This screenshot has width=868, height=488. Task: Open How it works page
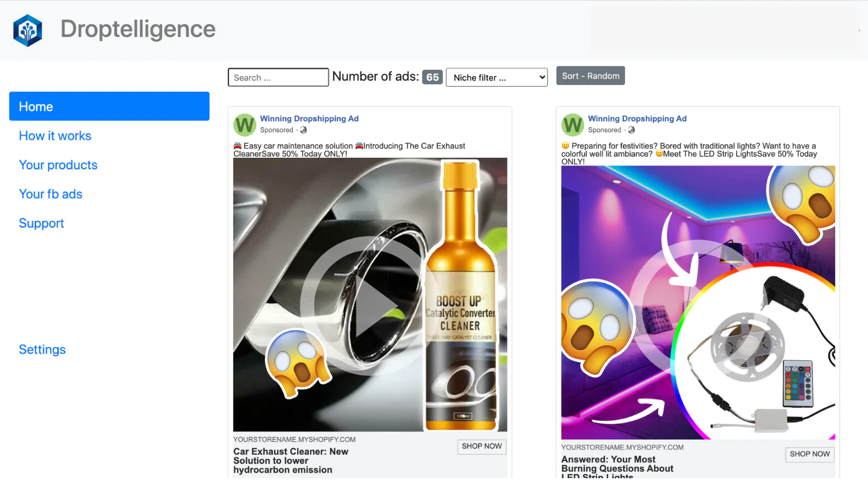pos(55,136)
